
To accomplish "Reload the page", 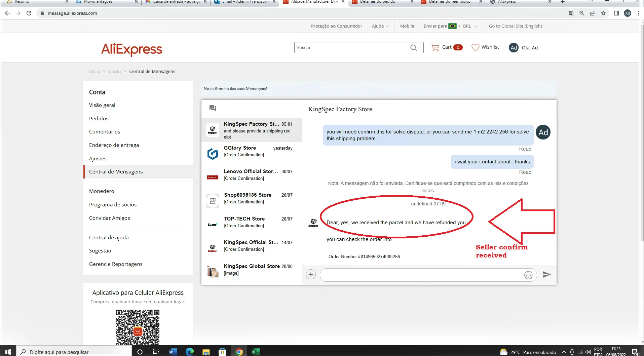I will click(x=29, y=13).
